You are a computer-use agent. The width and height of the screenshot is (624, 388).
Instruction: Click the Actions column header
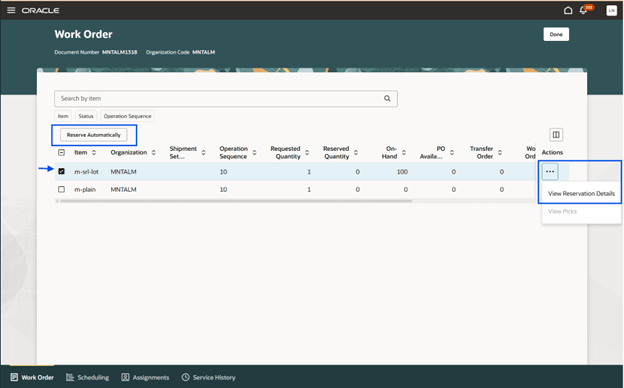coord(552,152)
